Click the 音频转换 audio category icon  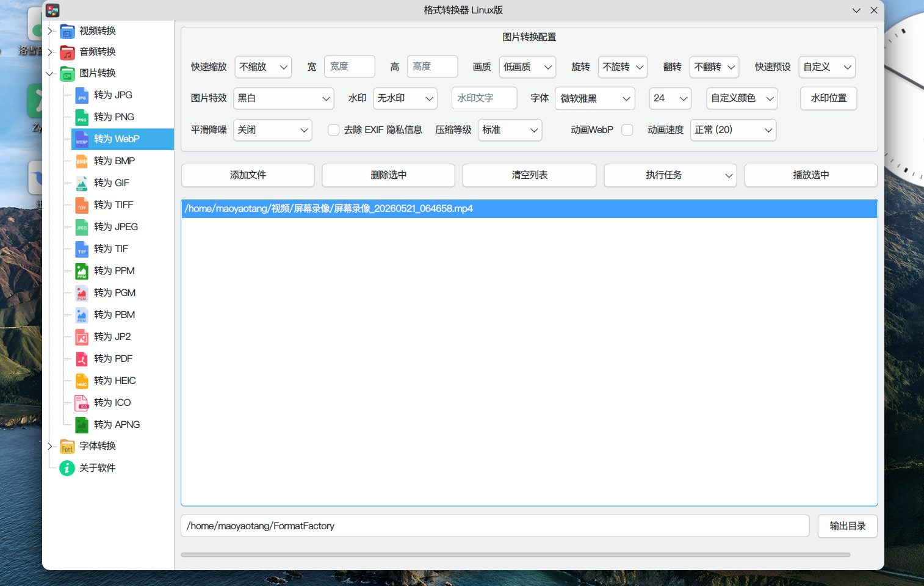[x=67, y=52]
